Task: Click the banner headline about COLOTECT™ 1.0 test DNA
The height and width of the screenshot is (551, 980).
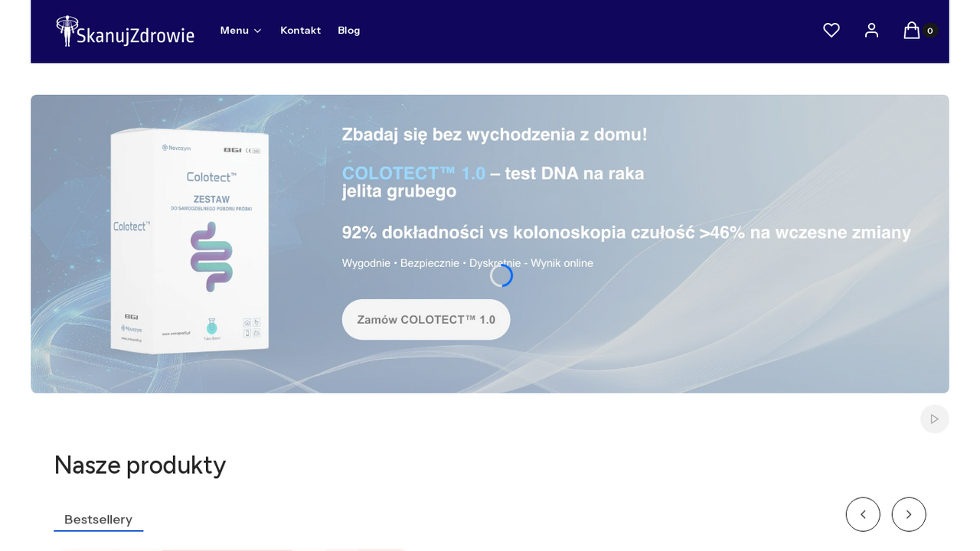Action: (493, 182)
